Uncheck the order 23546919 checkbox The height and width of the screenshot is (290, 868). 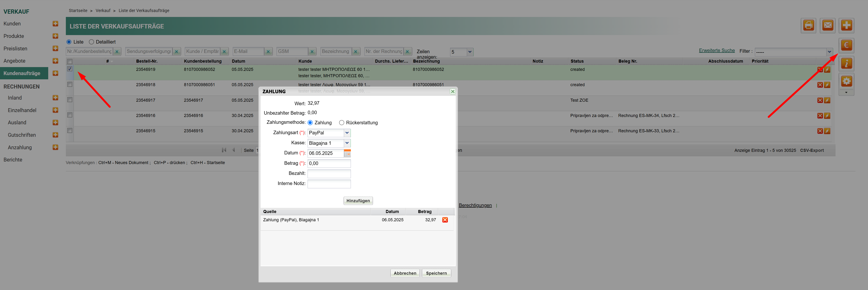point(70,69)
